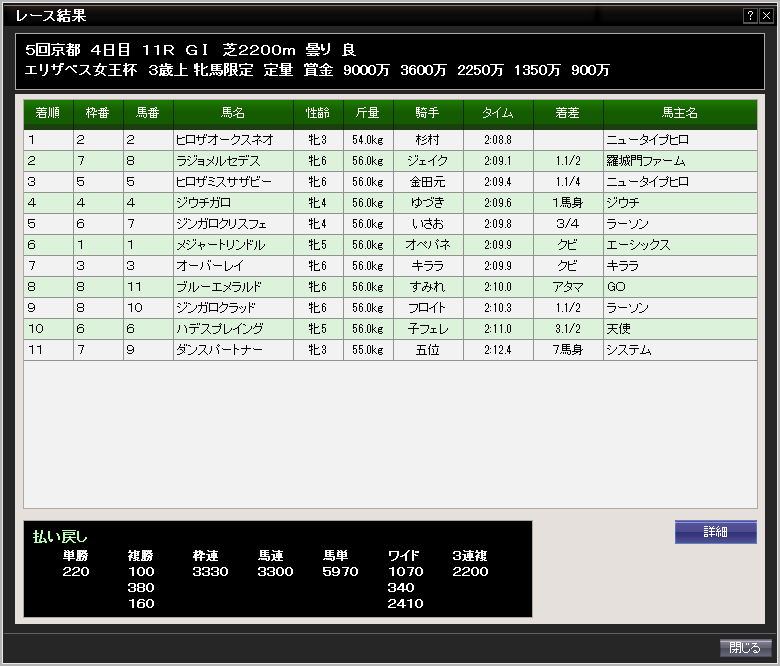Click the 斤量 column header
Image resolution: width=780 pixels, height=666 pixels.
(368, 113)
